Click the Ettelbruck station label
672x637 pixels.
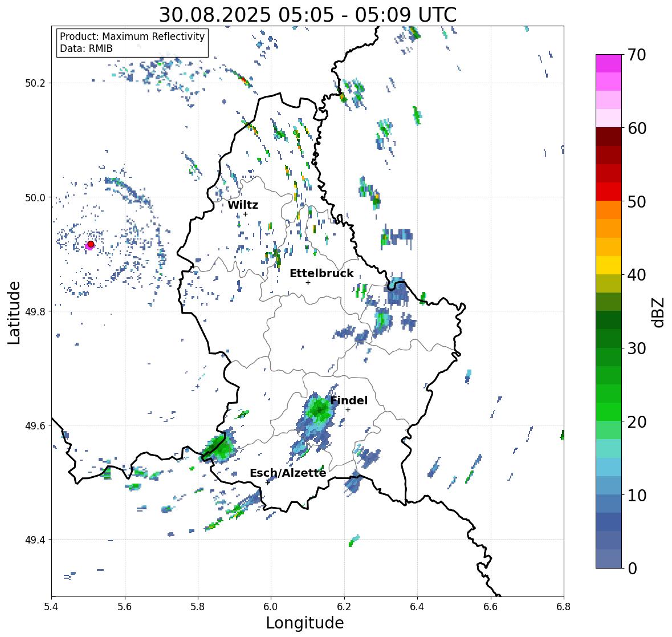coord(322,273)
